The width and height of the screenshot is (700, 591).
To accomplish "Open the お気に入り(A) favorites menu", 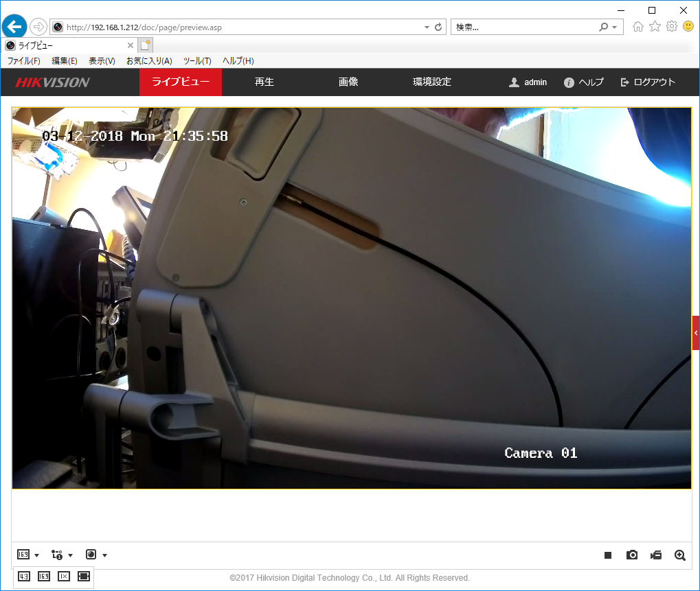I will pyautogui.click(x=149, y=61).
